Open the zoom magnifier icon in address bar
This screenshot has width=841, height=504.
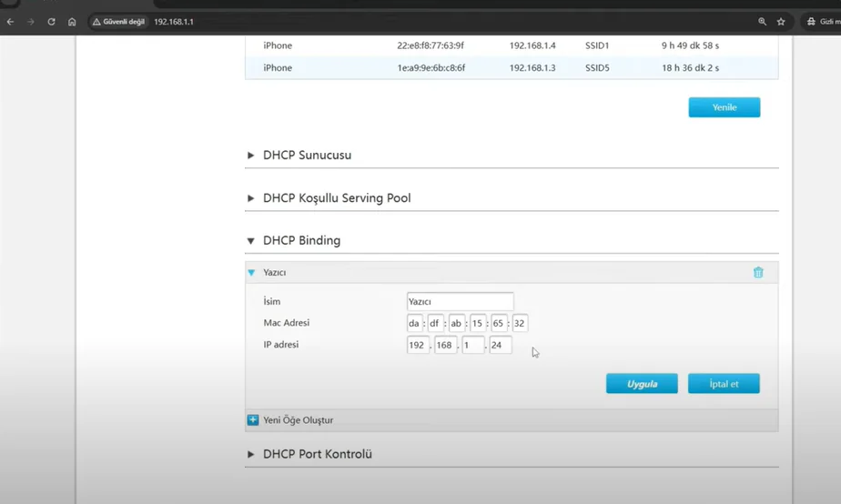coord(762,21)
